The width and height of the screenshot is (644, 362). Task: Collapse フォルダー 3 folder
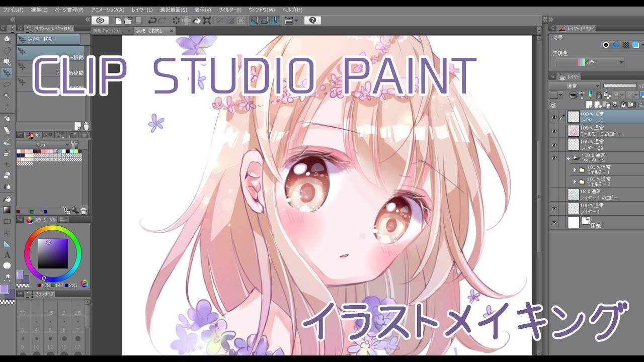click(569, 158)
